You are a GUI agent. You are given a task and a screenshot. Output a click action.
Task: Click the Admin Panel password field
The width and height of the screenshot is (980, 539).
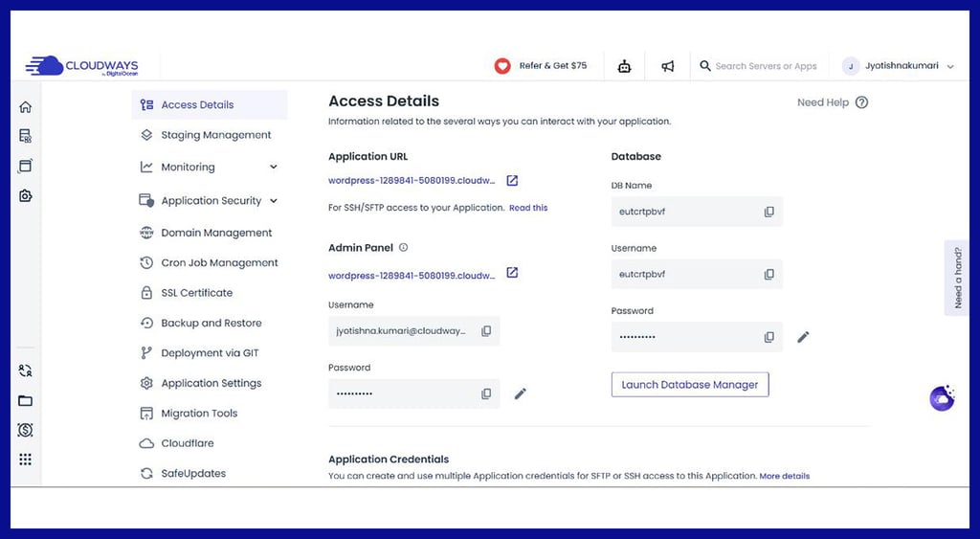click(x=413, y=393)
